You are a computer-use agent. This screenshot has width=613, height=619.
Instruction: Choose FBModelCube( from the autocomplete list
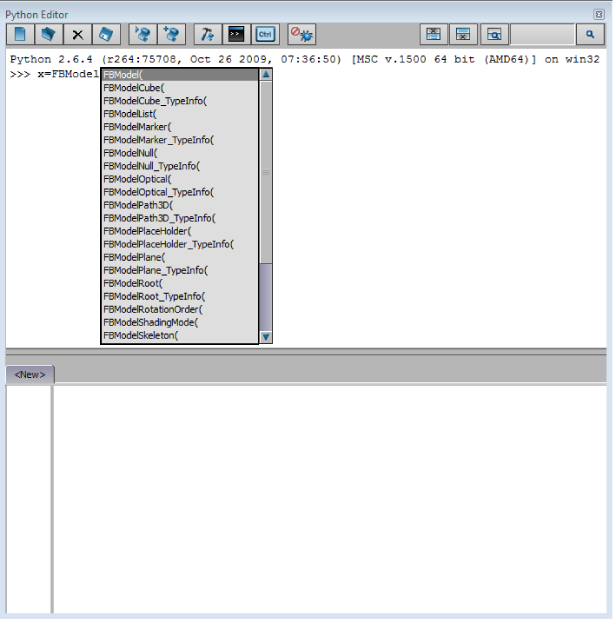(x=180, y=88)
